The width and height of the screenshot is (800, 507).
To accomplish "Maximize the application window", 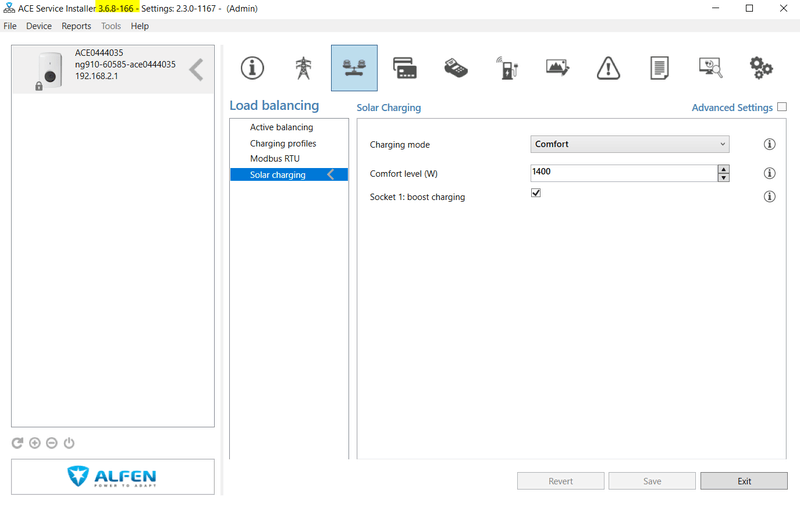I will (x=749, y=8).
